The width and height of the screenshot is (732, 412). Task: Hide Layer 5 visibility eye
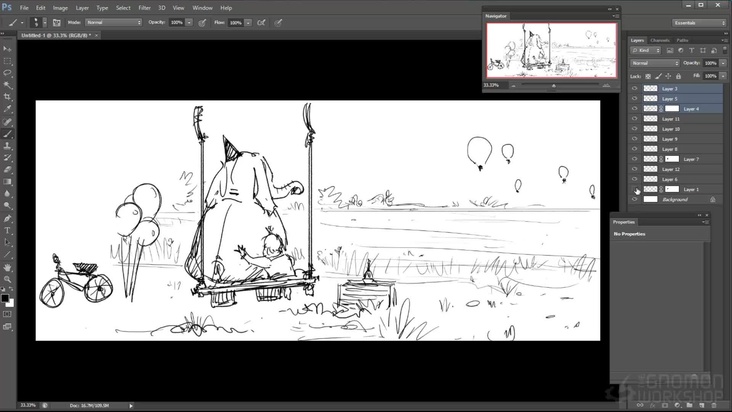click(634, 98)
